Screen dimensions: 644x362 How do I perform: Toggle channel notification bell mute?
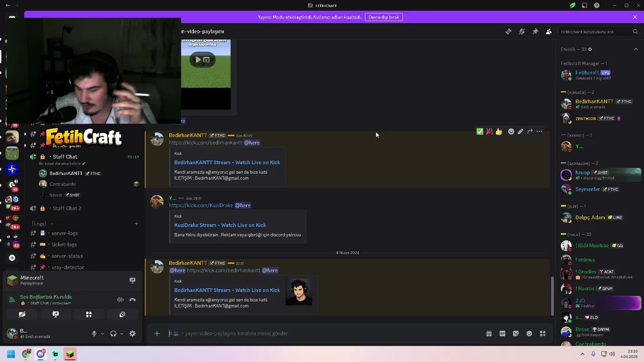click(x=522, y=31)
